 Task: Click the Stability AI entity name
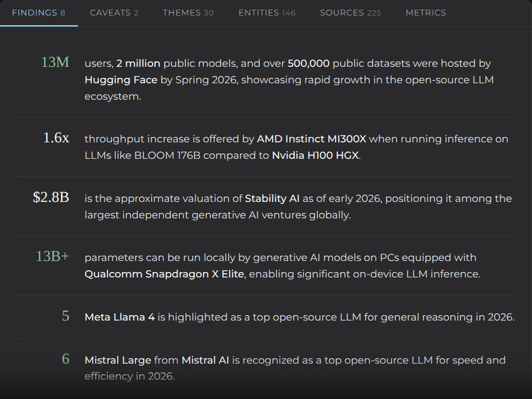pos(272,199)
